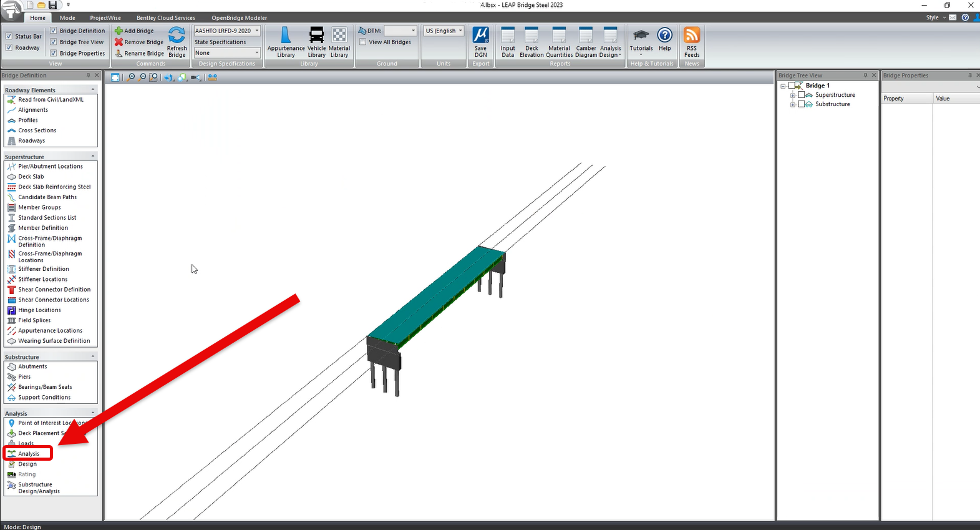The image size is (980, 530).
Task: Toggle the Bridge Definition checkbox
Action: (54, 31)
